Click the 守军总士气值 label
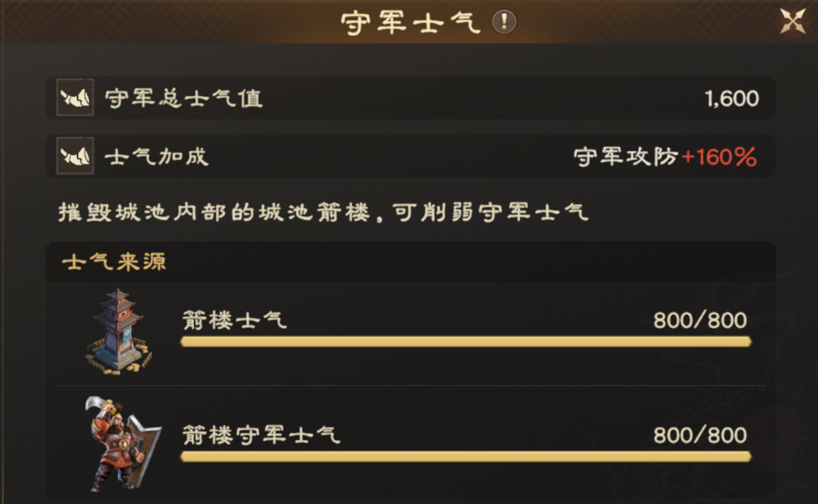 pyautogui.click(x=184, y=98)
